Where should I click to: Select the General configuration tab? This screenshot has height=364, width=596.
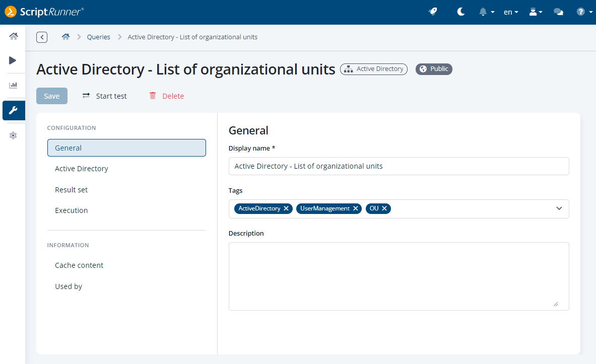126,148
